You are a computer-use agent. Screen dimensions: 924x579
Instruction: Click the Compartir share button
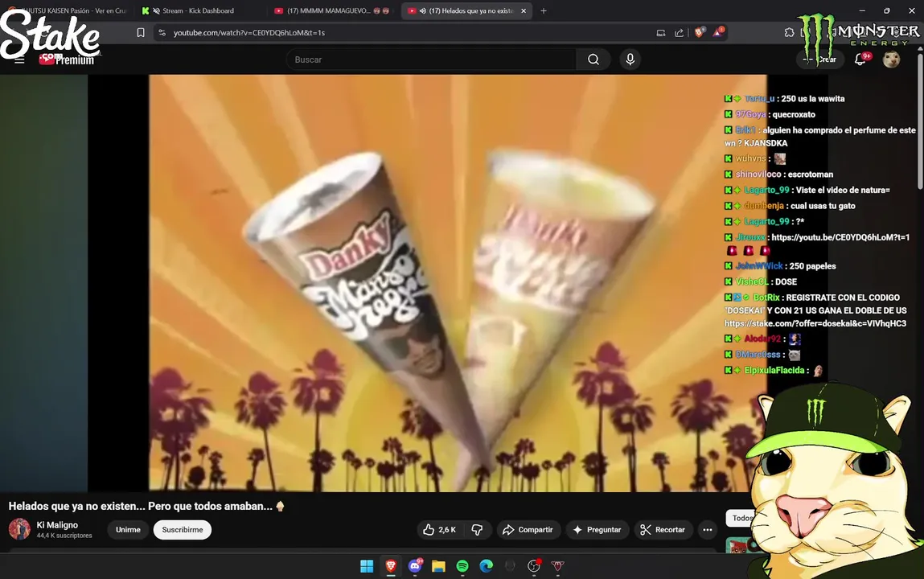point(528,530)
